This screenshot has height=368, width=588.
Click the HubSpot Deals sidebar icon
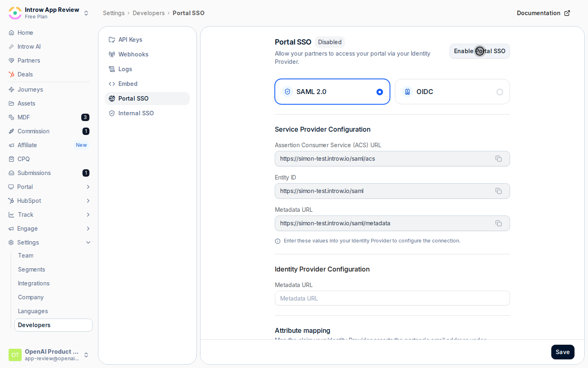tap(11, 74)
